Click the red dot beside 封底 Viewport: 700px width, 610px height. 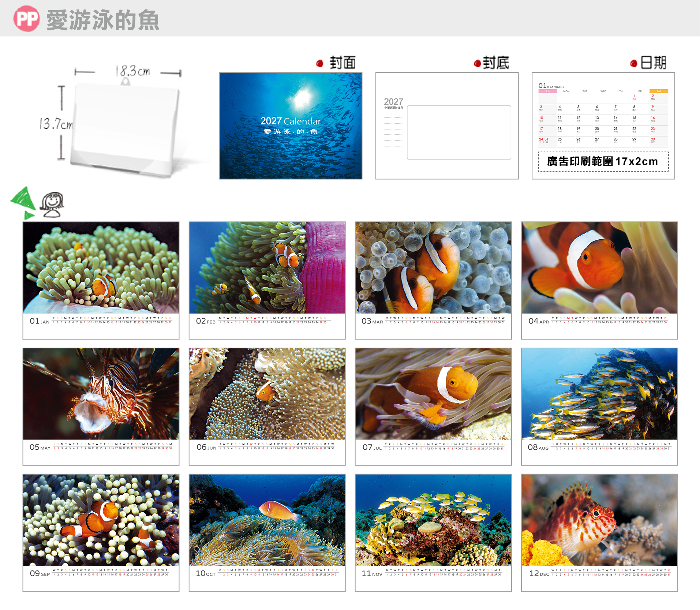(477, 64)
